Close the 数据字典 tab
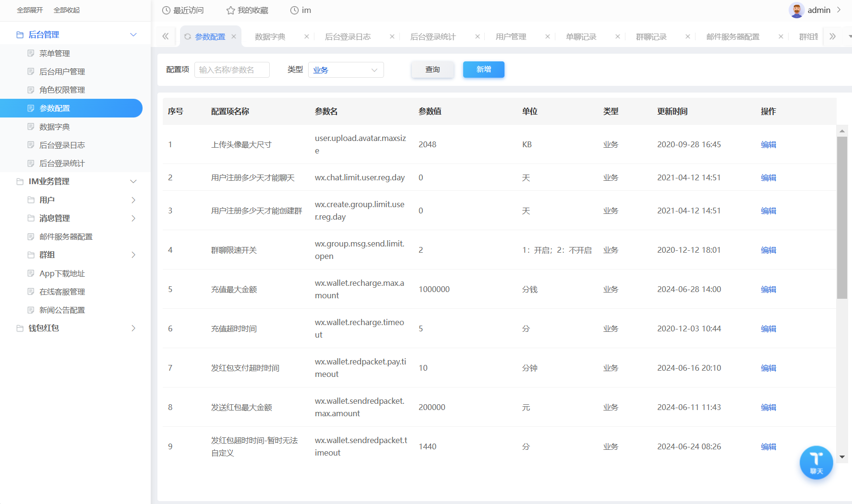 pyautogui.click(x=306, y=37)
